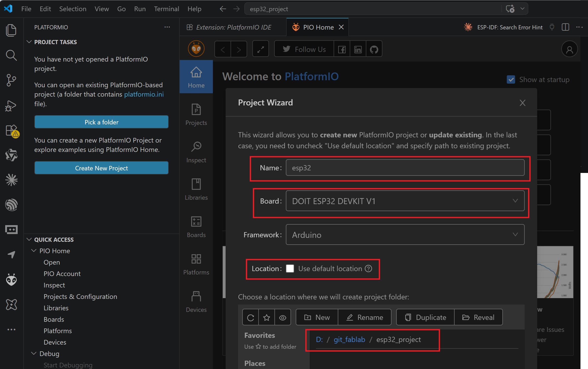Screen dimensions: 588x369
Task: Open Boards section in PIO Home sidebar
Action: click(x=196, y=227)
